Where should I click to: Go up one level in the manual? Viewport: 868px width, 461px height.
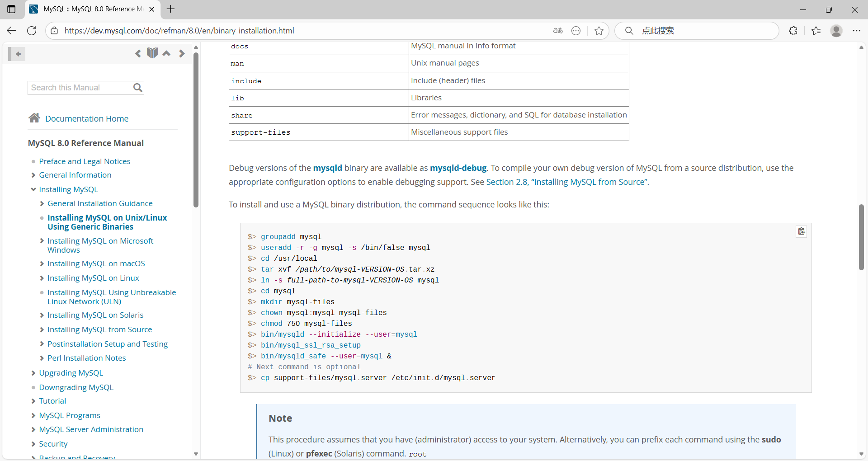point(166,53)
